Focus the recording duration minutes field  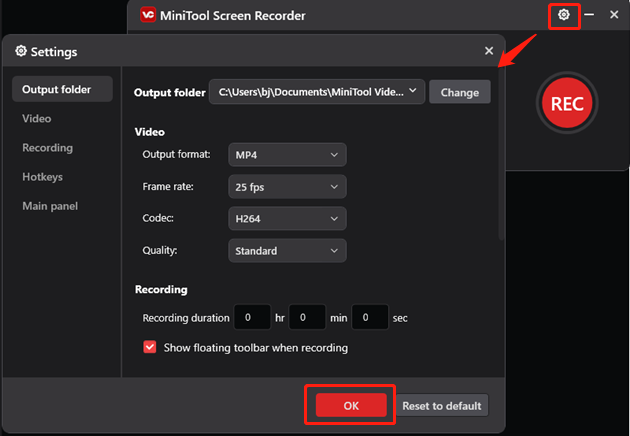click(x=307, y=317)
